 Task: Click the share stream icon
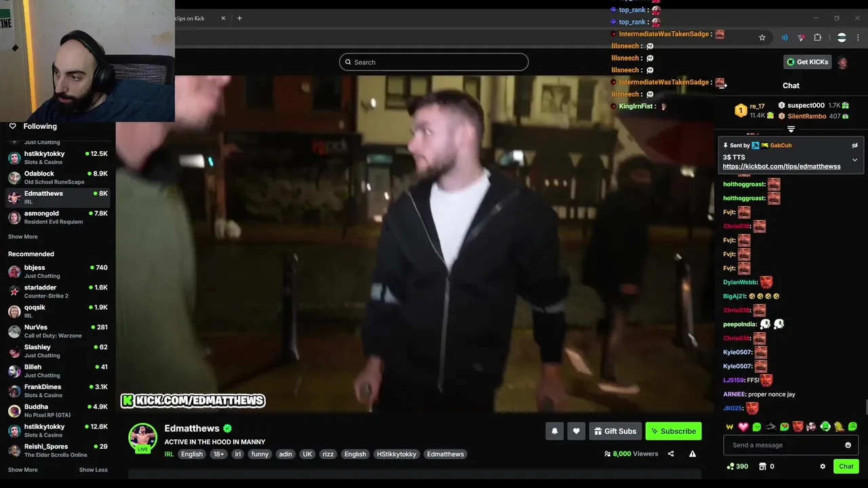click(x=671, y=454)
